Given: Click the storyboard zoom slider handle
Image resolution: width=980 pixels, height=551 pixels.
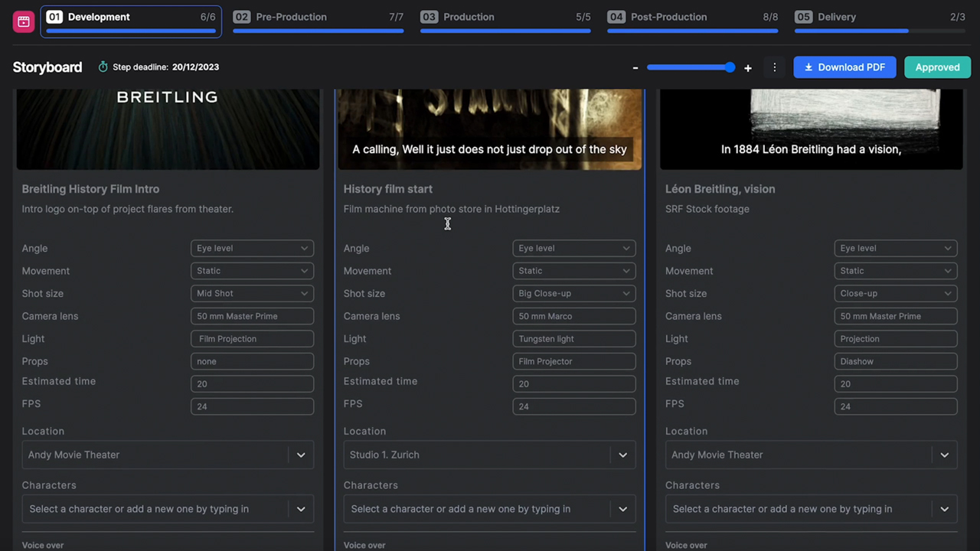Looking at the screenshot, I should coord(730,67).
